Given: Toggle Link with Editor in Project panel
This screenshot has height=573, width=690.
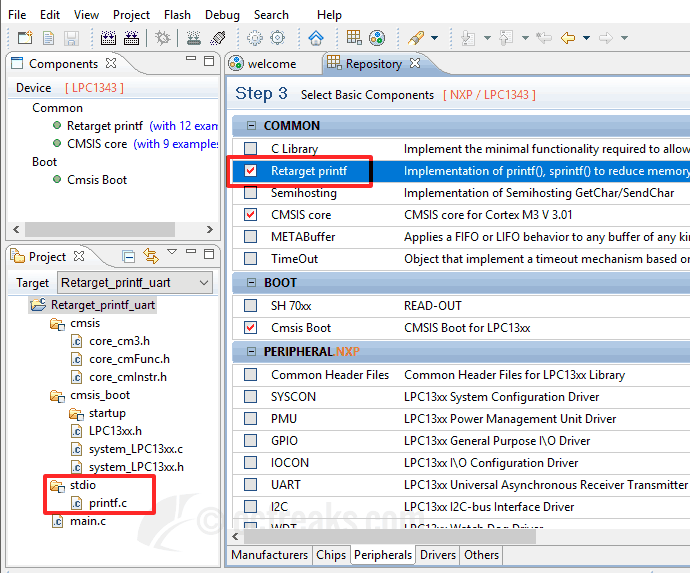Looking at the screenshot, I should (x=151, y=256).
